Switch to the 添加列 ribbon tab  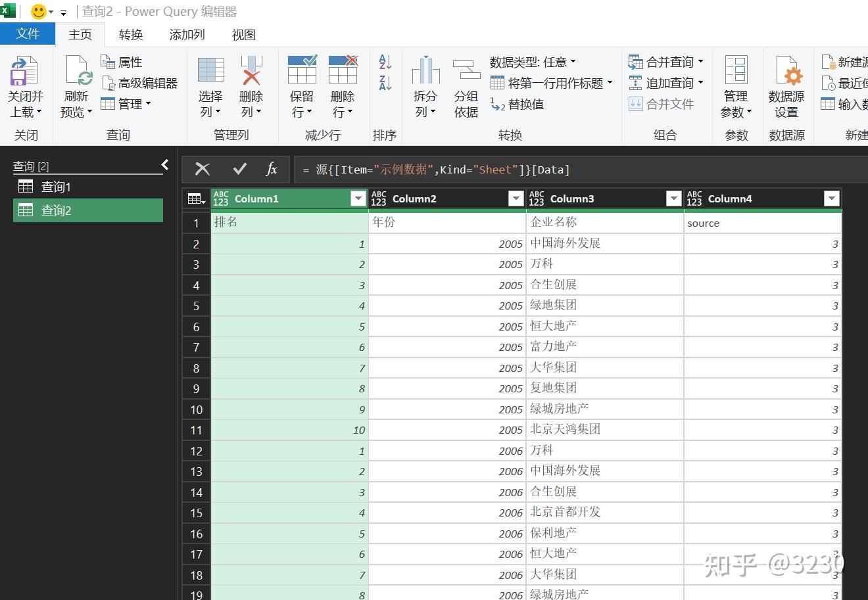[x=186, y=34]
